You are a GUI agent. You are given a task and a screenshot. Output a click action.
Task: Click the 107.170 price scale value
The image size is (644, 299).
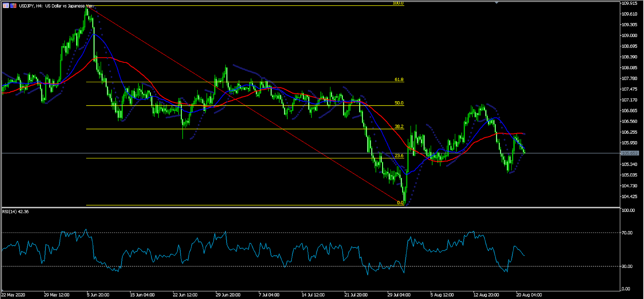pyautogui.click(x=630, y=100)
